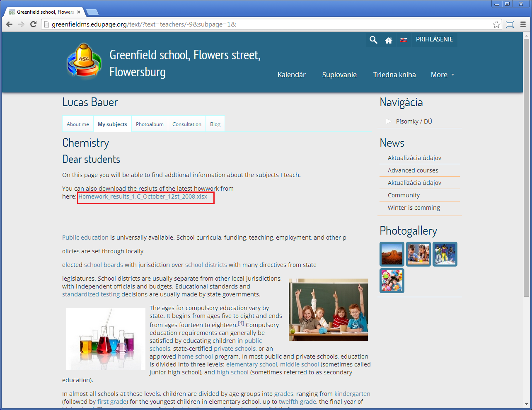Click the classroom children raising hands photo
The width and height of the screenshot is (532, 410).
point(328,310)
